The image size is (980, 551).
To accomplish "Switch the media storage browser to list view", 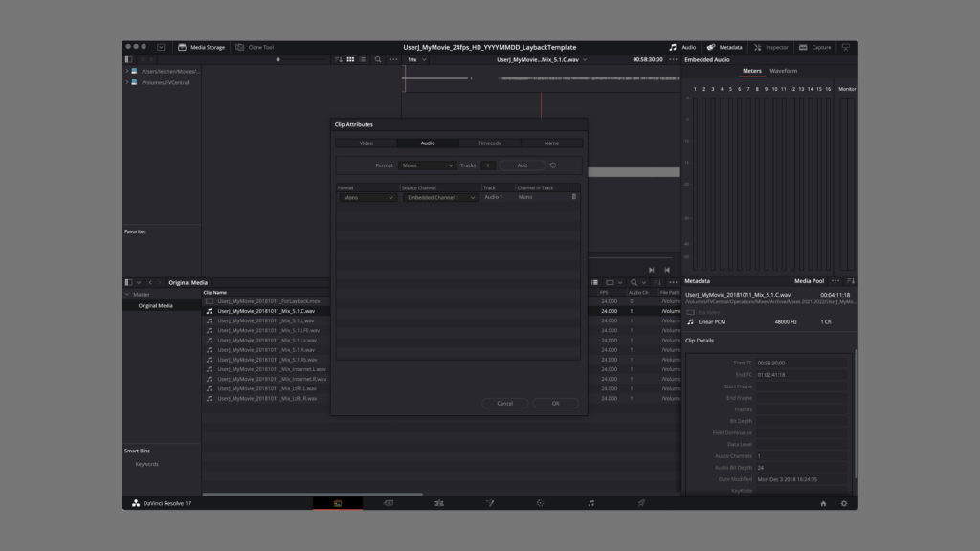I will coord(363,59).
